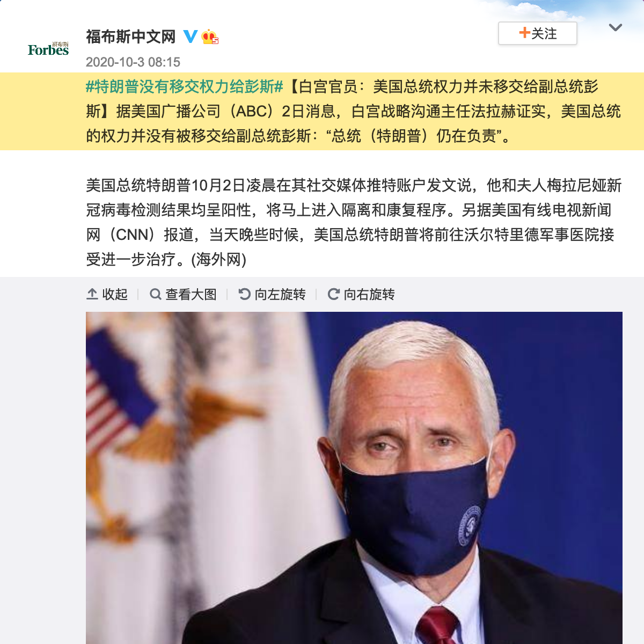This screenshot has width=644, height=644.
Task: Collapse the image using 收起
Action: tap(107, 294)
